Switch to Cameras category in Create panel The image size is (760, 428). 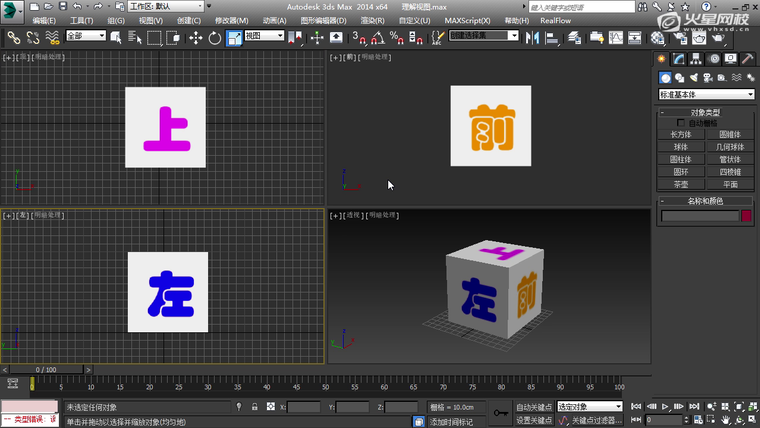click(x=707, y=77)
